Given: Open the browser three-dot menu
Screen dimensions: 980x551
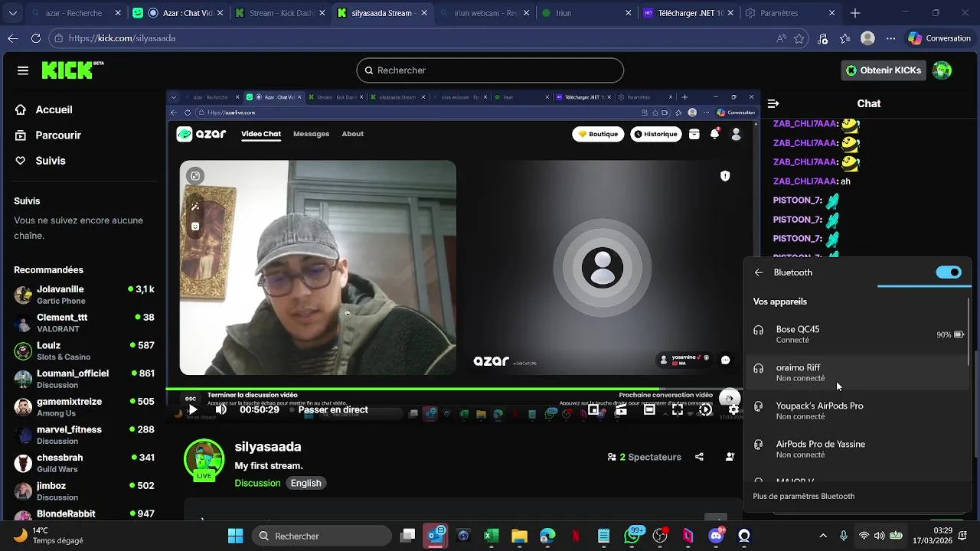Looking at the screenshot, I should pyautogui.click(x=890, y=38).
